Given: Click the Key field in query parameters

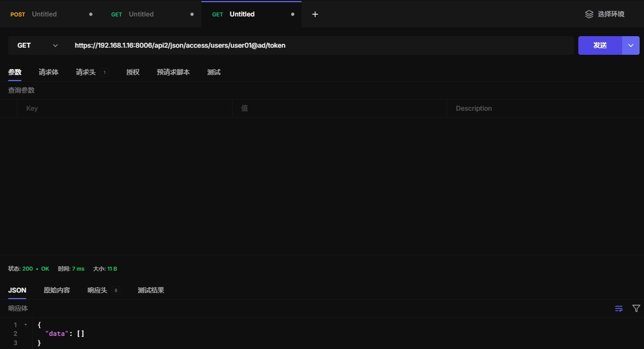Looking at the screenshot, I should (x=125, y=108).
